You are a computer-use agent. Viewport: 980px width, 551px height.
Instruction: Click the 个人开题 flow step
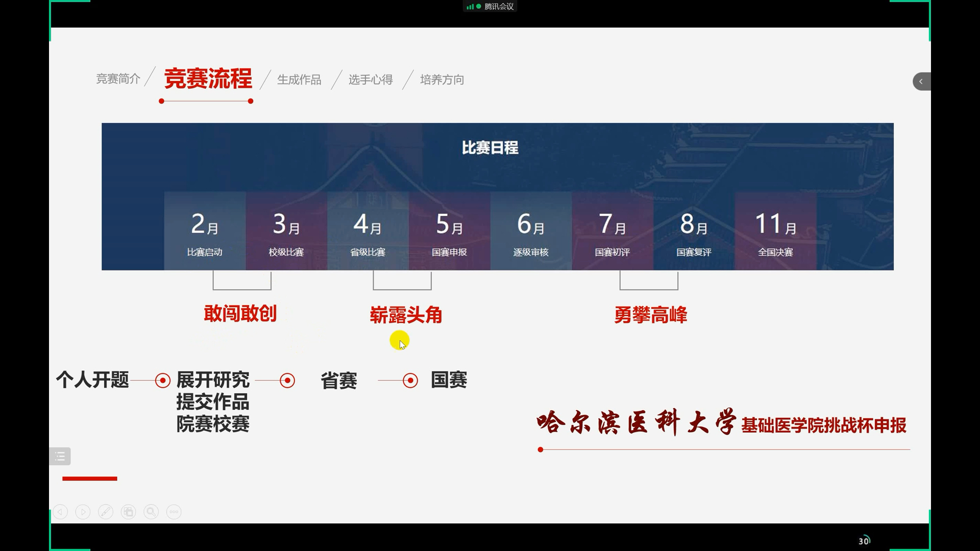[x=92, y=380]
